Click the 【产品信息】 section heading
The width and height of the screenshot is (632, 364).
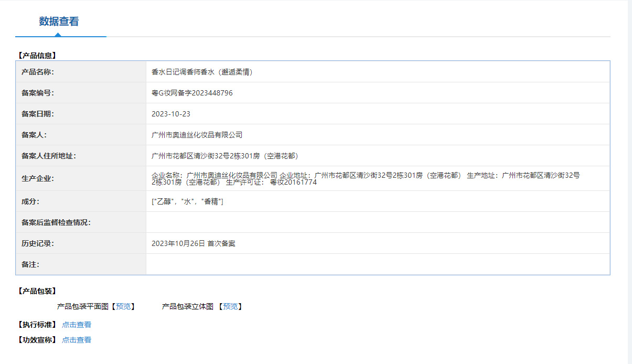(x=37, y=55)
